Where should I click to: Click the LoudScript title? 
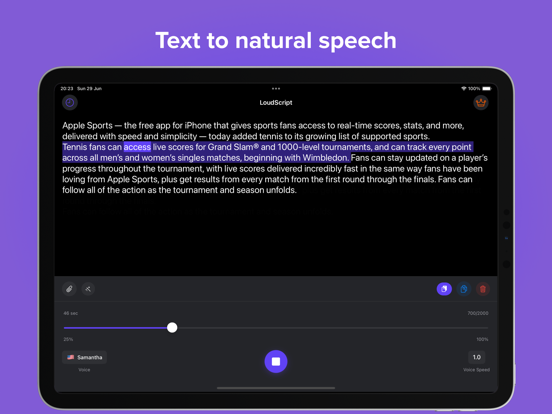[276, 102]
